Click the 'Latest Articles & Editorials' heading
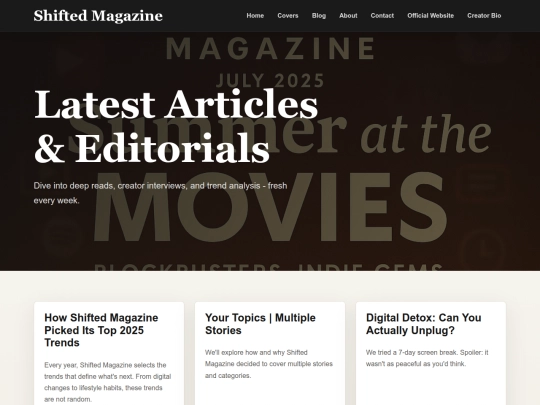This screenshot has width=540, height=405. (x=176, y=126)
